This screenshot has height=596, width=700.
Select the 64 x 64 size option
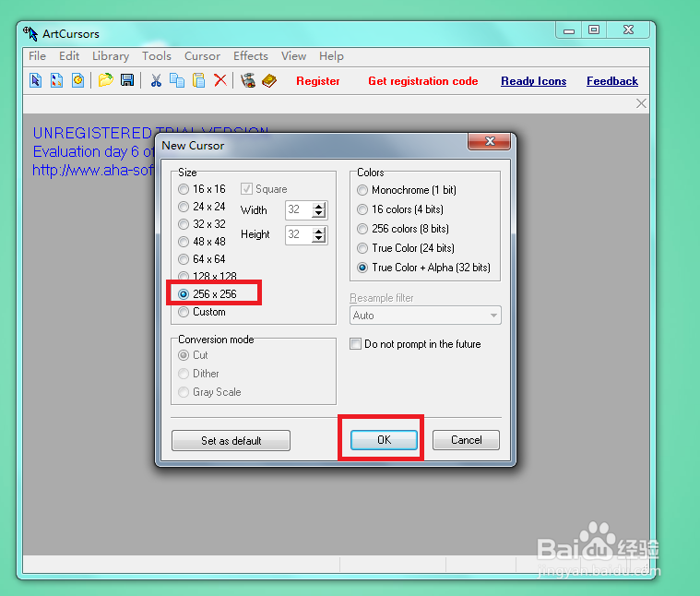click(x=202, y=259)
